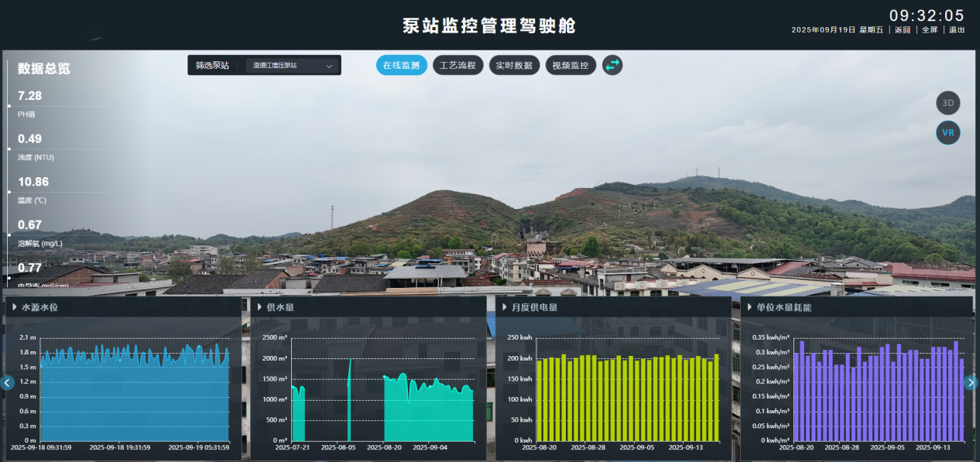Switch to VR panorama mode
Viewport: 980px width, 462px height.
click(x=947, y=133)
